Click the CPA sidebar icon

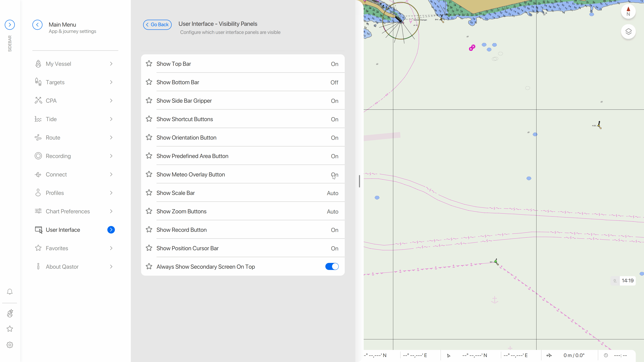[38, 100]
